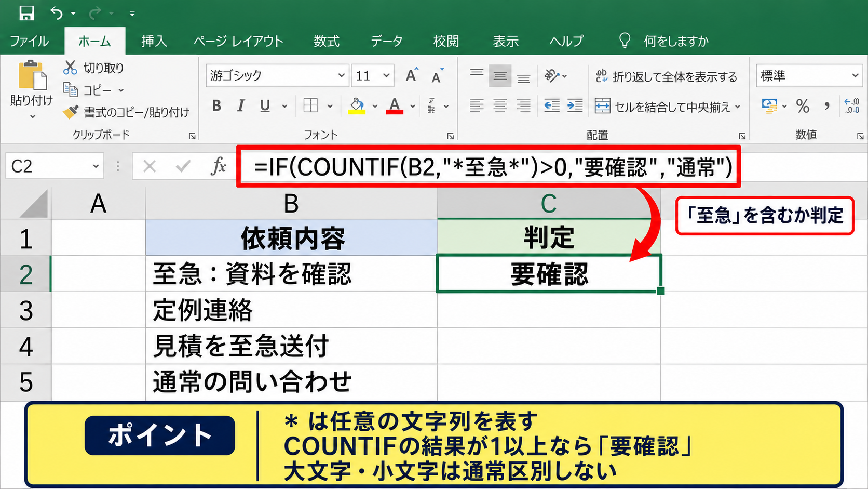Click the Save icon in quick access toolbar
868x489 pixels.
[26, 13]
